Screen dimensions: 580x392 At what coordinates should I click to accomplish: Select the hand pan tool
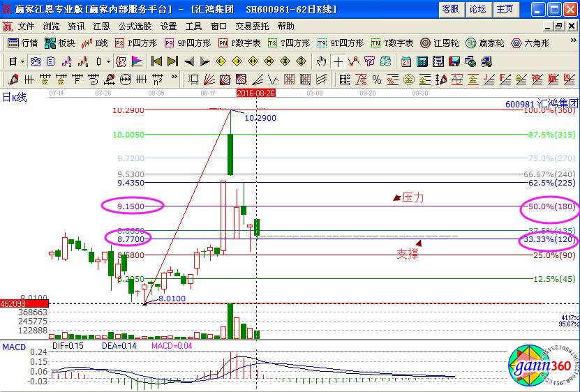coord(322,61)
